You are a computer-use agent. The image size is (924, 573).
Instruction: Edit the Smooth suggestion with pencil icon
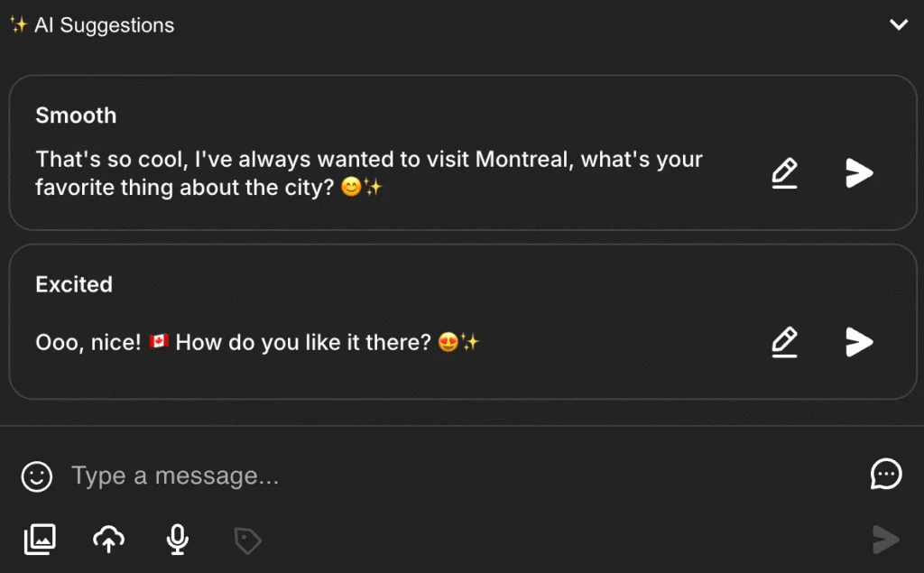[x=785, y=172]
